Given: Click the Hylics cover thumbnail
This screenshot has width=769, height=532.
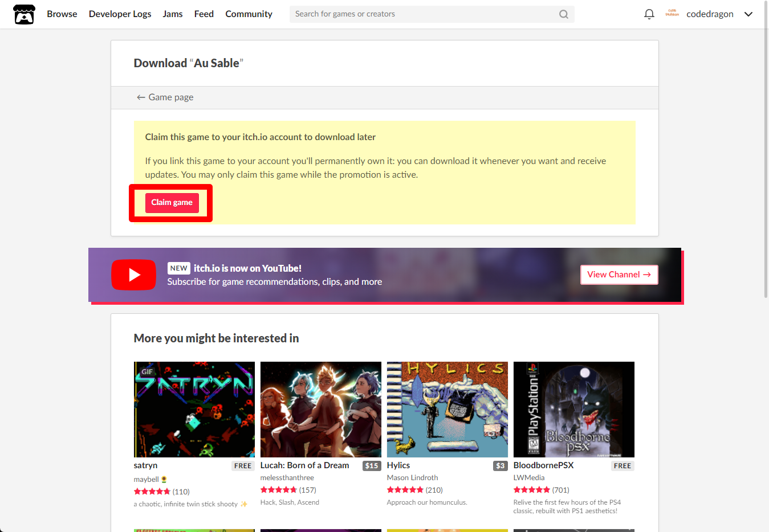Looking at the screenshot, I should 447,410.
